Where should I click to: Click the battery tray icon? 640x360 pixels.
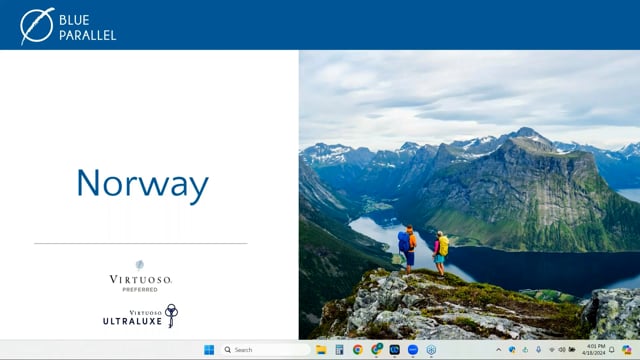(572, 350)
